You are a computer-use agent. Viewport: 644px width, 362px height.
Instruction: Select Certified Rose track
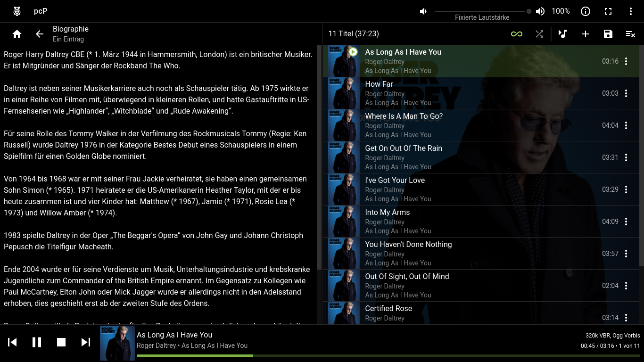pos(481,313)
